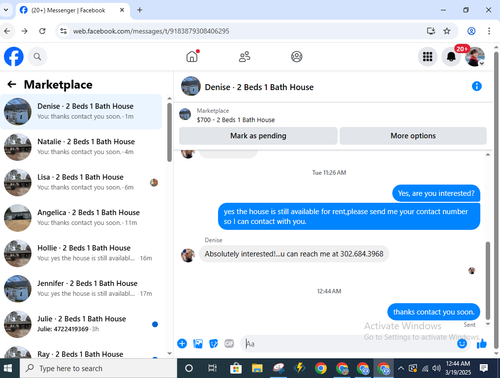This screenshot has height=378, width=500.
Task: Click the 'thanks contact you soon.' sent bubble
Action: click(433, 312)
